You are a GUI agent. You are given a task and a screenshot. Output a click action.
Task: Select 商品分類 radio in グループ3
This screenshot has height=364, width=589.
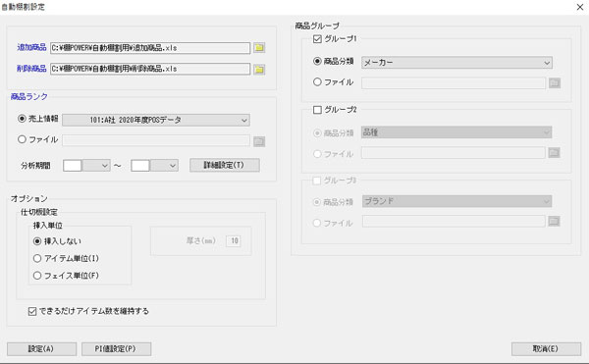(317, 202)
